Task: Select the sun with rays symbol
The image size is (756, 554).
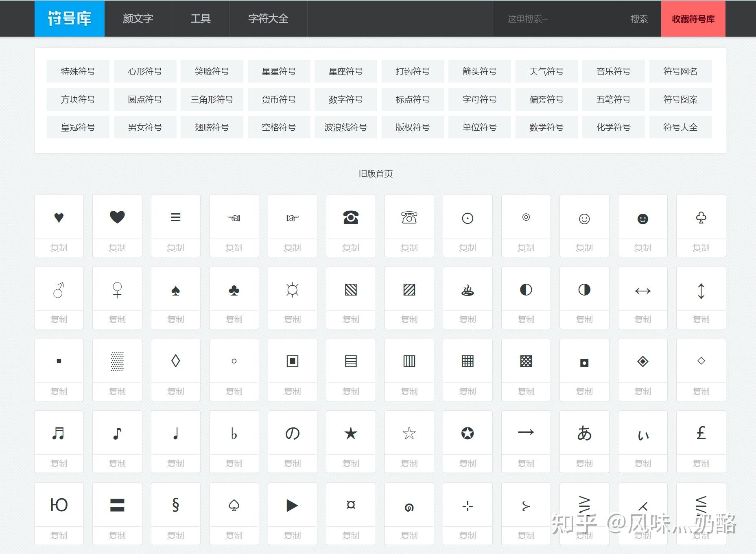Action: (293, 290)
